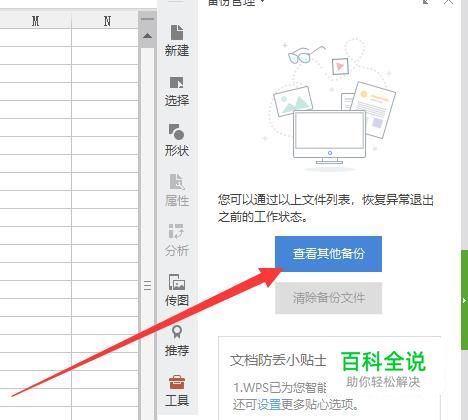
Task: Click the 您可以通过以上文件列表 description text
Action: (326, 208)
